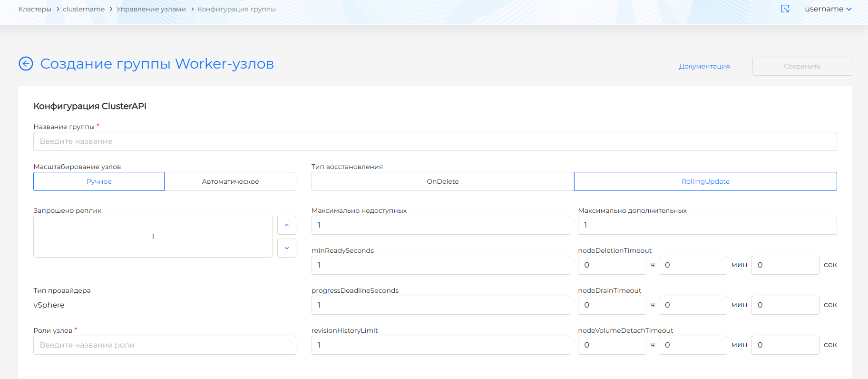This screenshot has width=868, height=379.
Task: Go to Кластеры breadcrumb
Action: pyautogui.click(x=35, y=9)
